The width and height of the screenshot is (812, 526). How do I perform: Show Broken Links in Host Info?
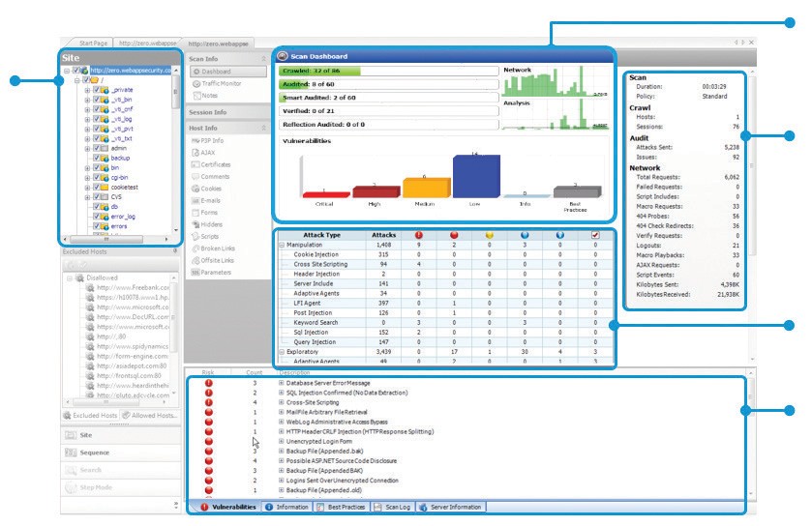218,248
